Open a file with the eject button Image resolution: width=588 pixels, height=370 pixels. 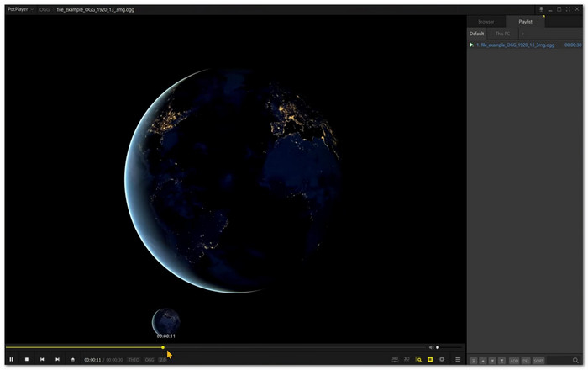coord(73,359)
